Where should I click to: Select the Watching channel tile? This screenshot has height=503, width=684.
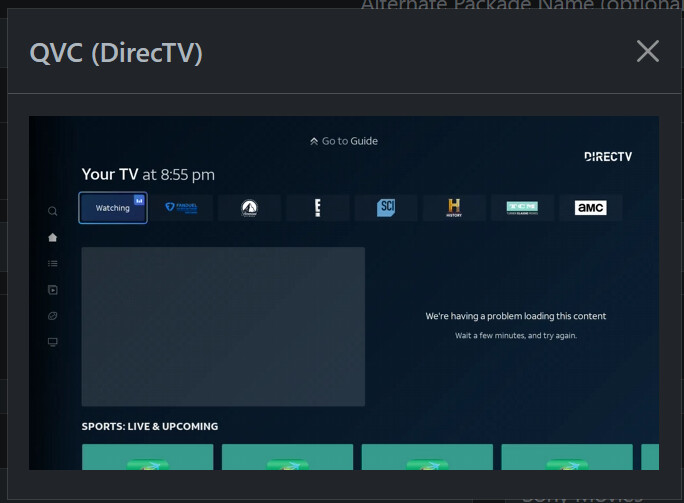pyautogui.click(x=113, y=208)
